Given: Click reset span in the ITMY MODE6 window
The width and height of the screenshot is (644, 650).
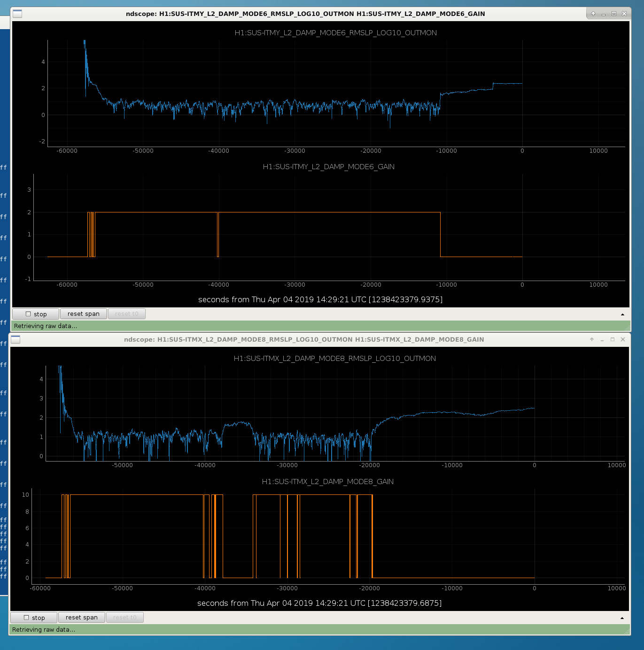Looking at the screenshot, I should click(84, 314).
